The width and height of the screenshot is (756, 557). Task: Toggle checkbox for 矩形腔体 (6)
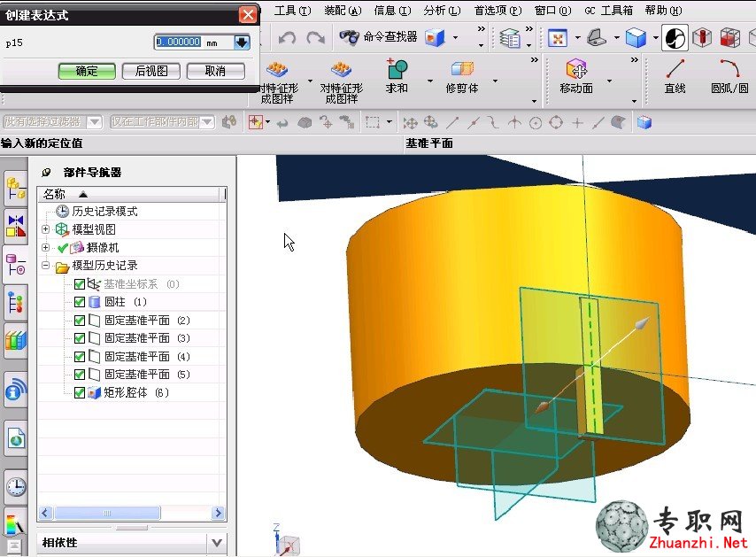point(80,392)
